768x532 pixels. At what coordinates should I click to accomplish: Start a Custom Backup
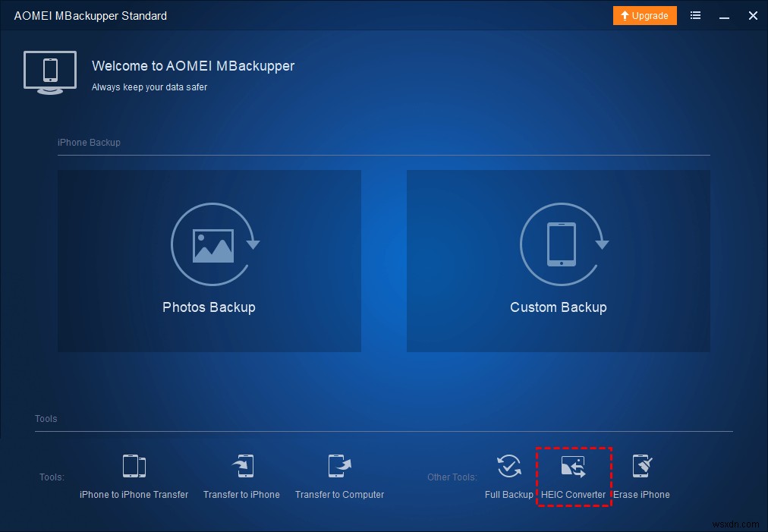(x=559, y=261)
